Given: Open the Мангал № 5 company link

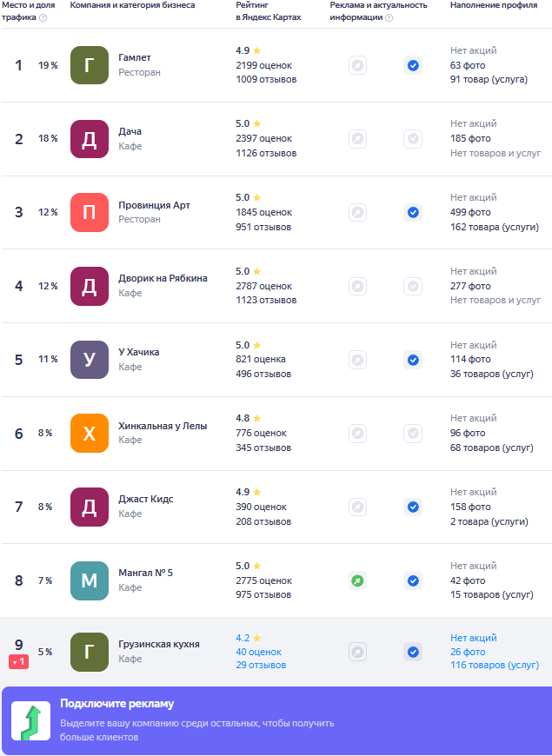Looking at the screenshot, I should (x=146, y=573).
